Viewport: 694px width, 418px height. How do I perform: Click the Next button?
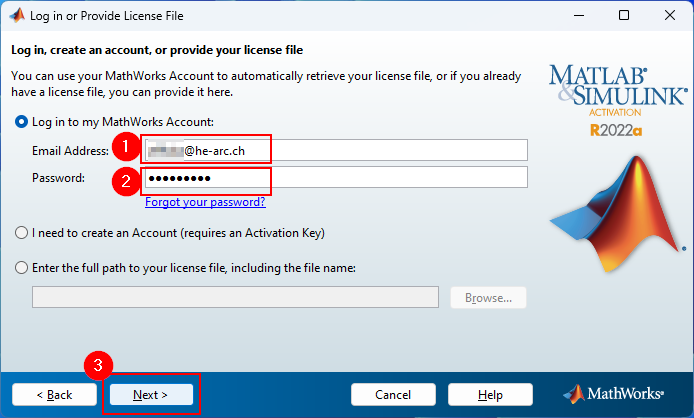(x=151, y=395)
